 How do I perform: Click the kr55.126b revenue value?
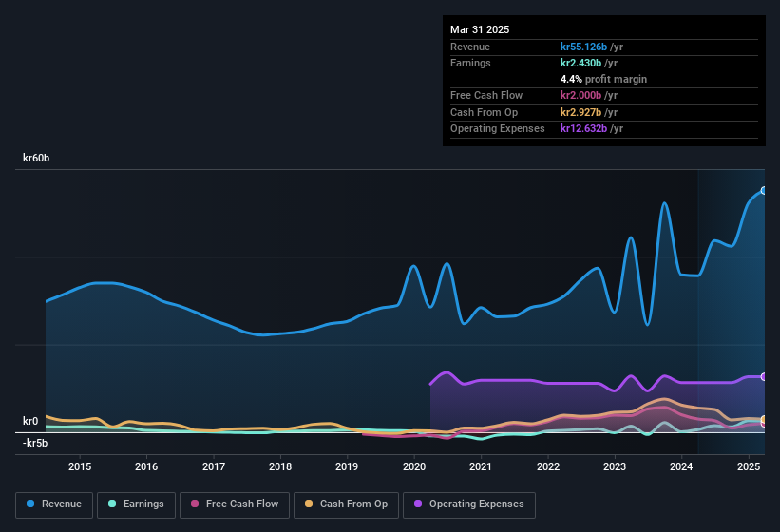[x=583, y=47]
